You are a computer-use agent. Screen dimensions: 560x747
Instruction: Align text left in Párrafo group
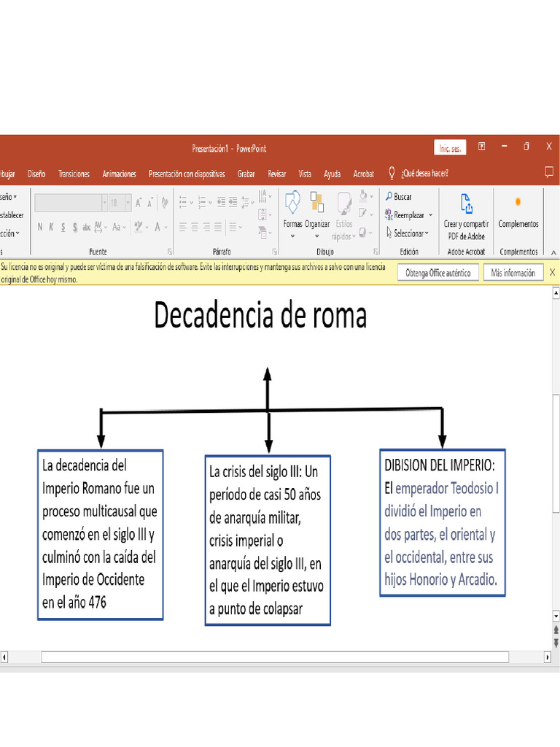tap(183, 228)
